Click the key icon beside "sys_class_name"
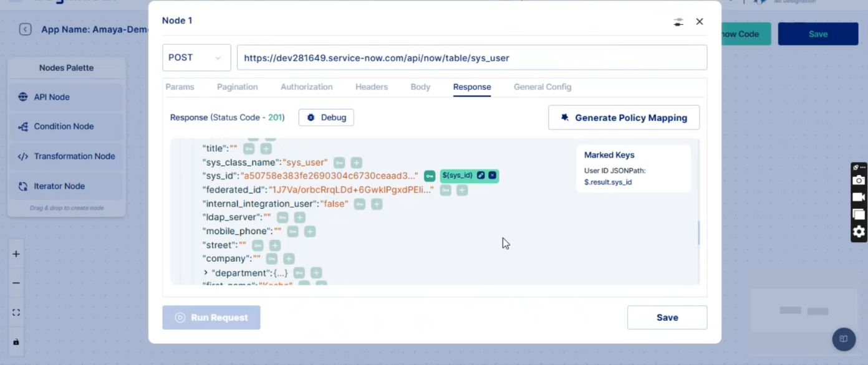The height and width of the screenshot is (365, 868). (x=339, y=163)
